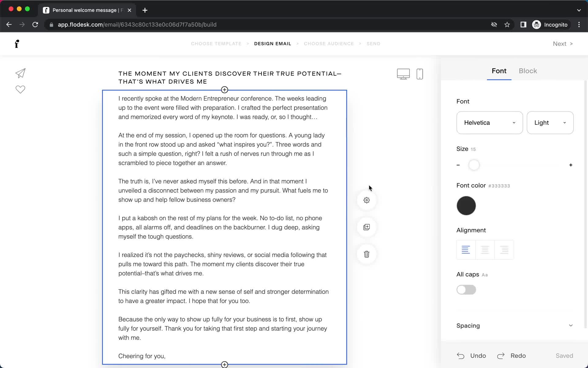Click the left alignment button
The height and width of the screenshot is (368, 588).
coord(466,250)
